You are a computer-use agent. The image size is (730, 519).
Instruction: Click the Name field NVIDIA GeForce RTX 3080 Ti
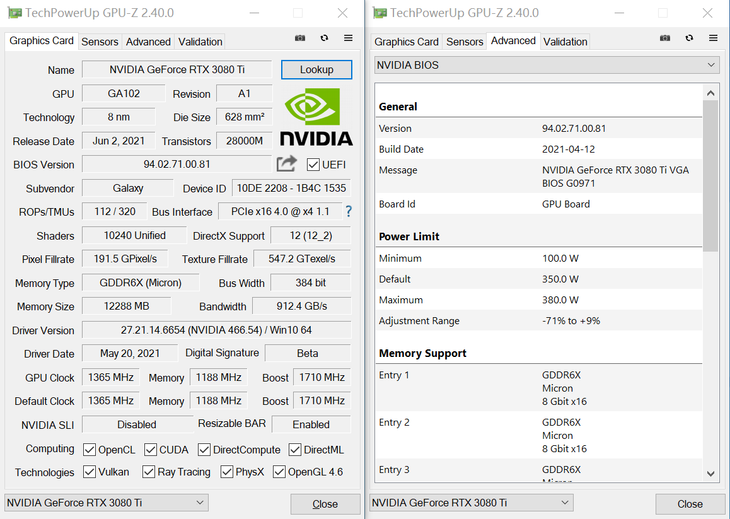(x=177, y=70)
